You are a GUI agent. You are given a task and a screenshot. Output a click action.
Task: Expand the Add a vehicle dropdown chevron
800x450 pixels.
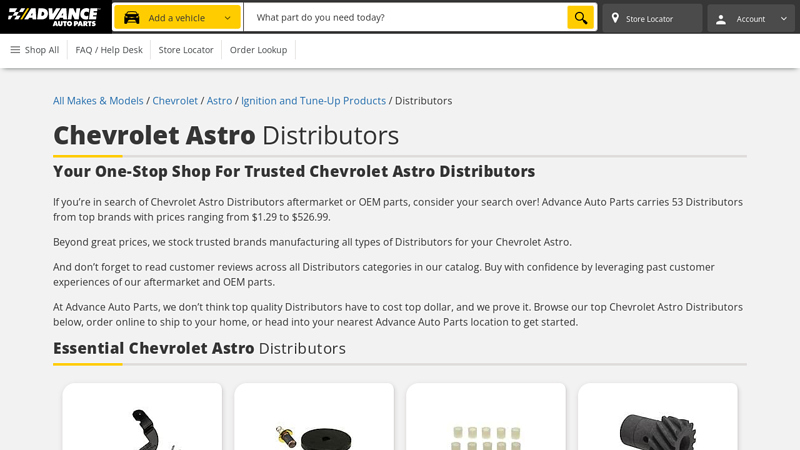[228, 18]
